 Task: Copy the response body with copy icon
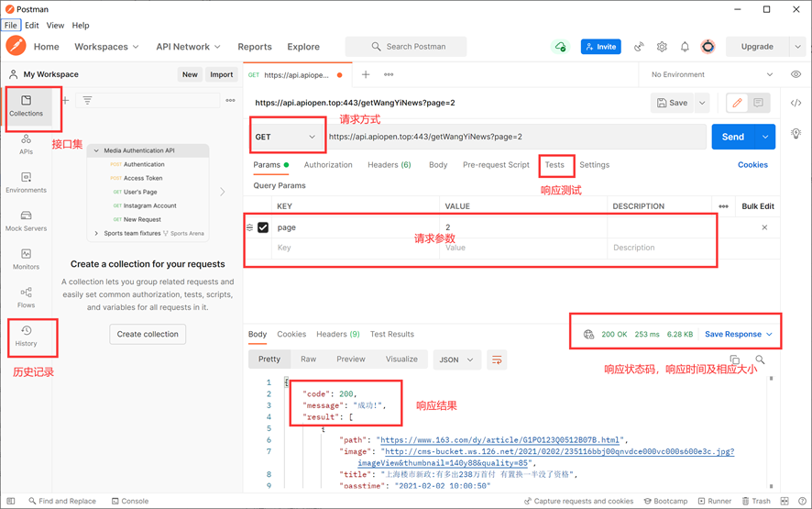[734, 360]
